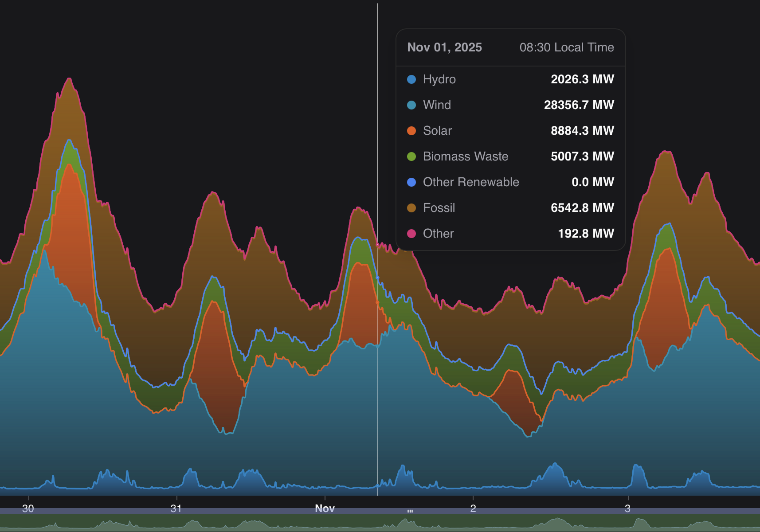
Task: Toggle the Wind series off via legend
Action: click(437, 105)
